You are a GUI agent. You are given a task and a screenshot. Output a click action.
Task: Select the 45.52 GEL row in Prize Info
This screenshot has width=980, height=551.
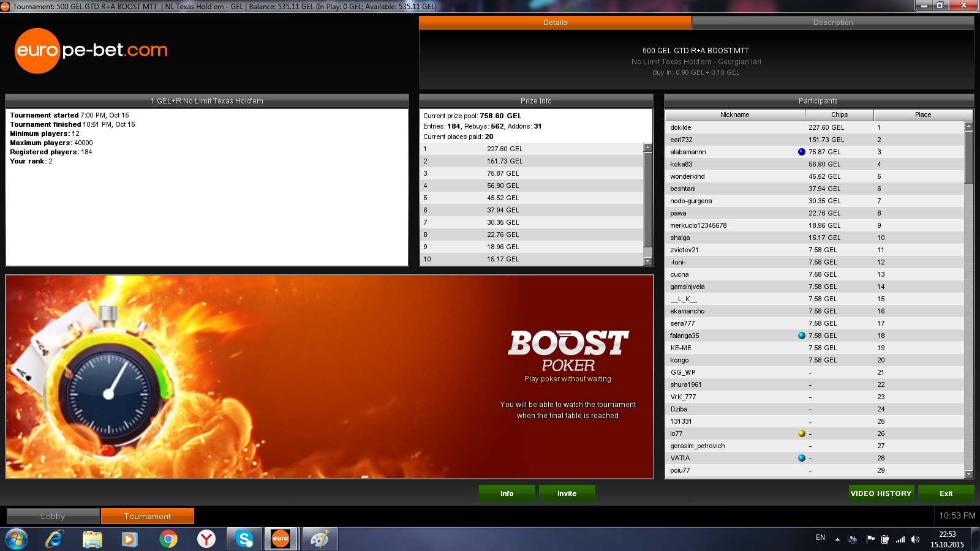tap(532, 198)
